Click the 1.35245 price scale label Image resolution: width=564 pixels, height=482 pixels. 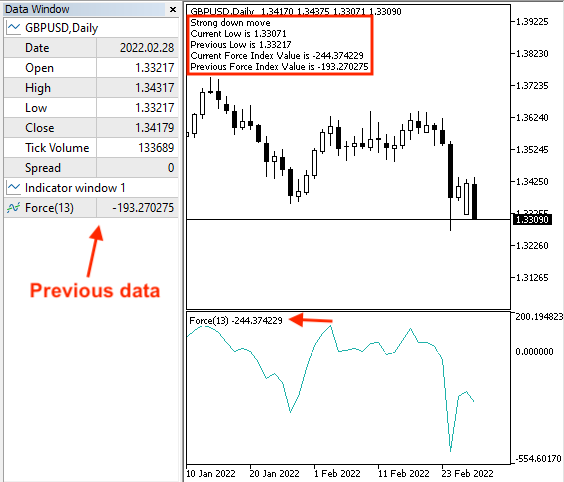[532, 150]
